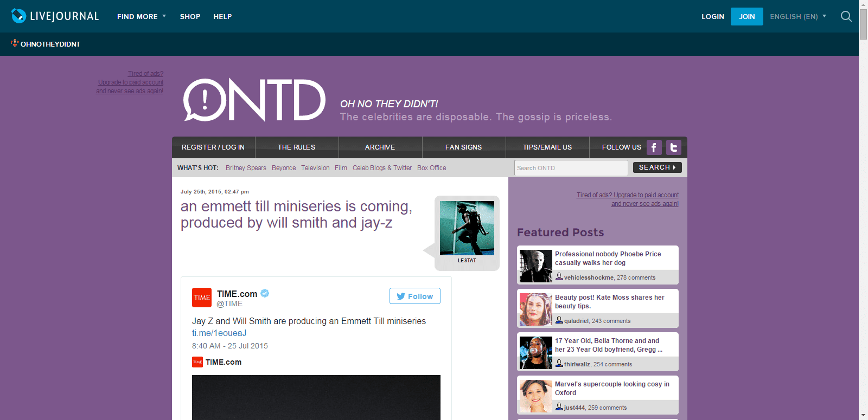Click the @TIME handle
The width and height of the screenshot is (868, 420).
point(229,304)
